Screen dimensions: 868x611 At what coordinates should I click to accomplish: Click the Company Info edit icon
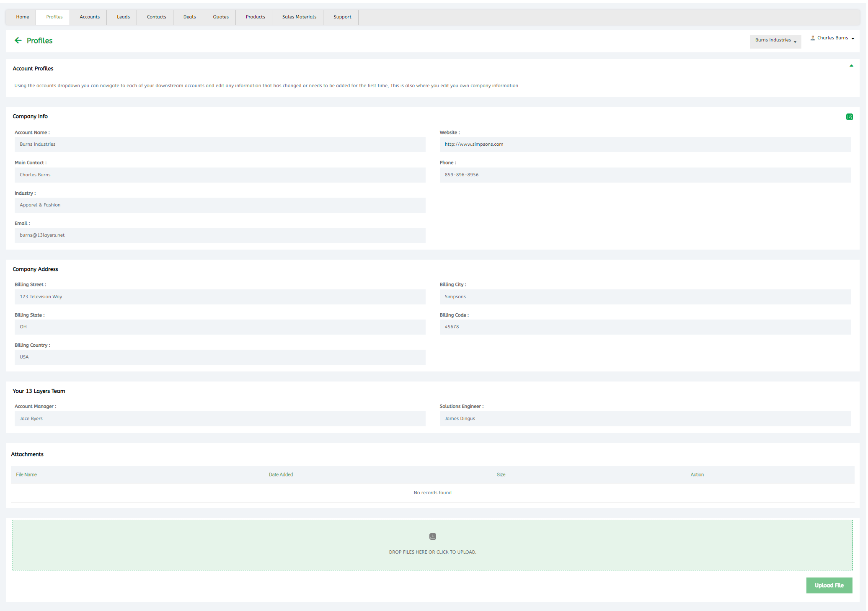(x=849, y=117)
